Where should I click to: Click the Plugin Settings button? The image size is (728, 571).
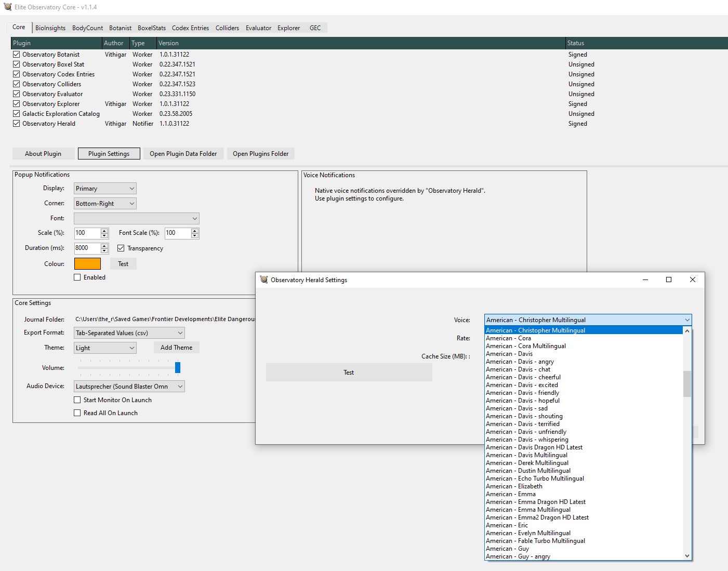109,154
